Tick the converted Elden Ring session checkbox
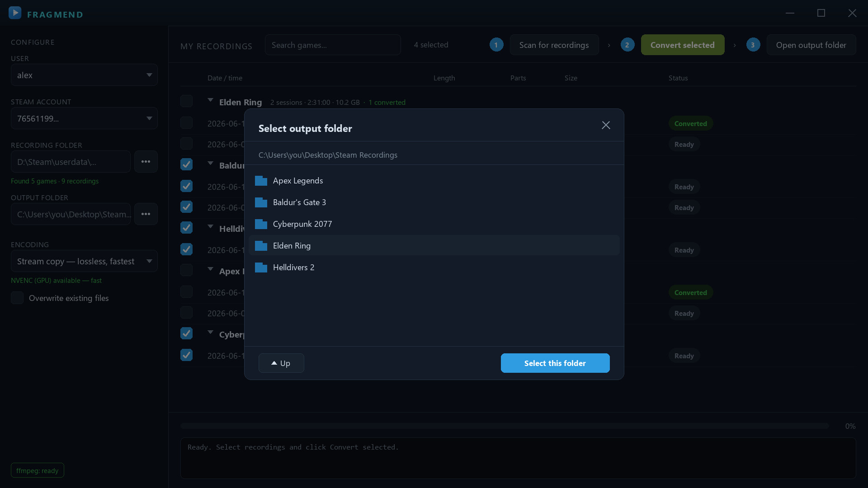868x488 pixels. coord(186,123)
